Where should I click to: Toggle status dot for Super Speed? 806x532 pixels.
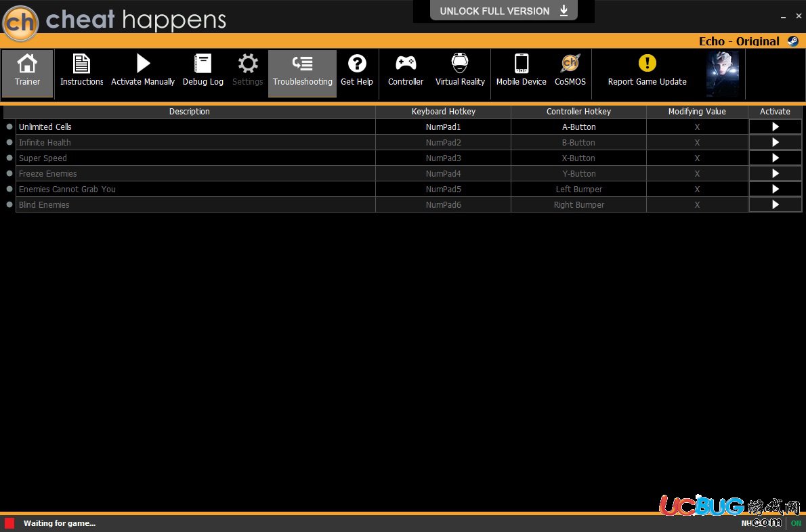[x=9, y=158]
